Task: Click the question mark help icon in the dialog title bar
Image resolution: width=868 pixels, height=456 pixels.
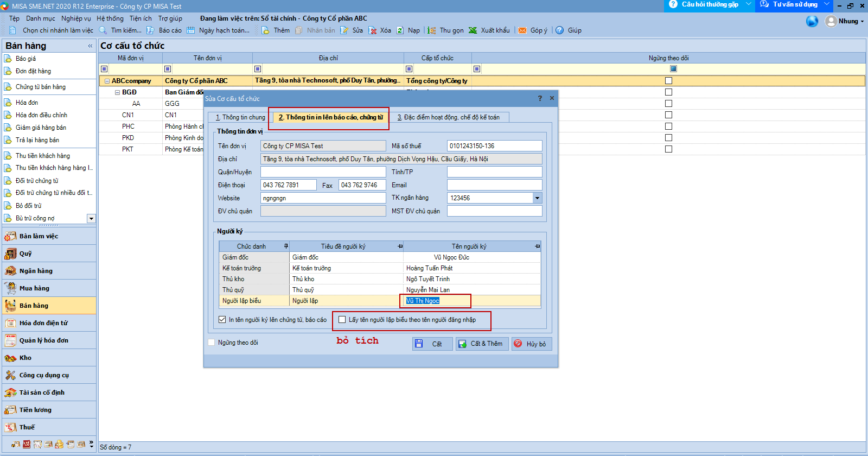Action: (x=540, y=98)
